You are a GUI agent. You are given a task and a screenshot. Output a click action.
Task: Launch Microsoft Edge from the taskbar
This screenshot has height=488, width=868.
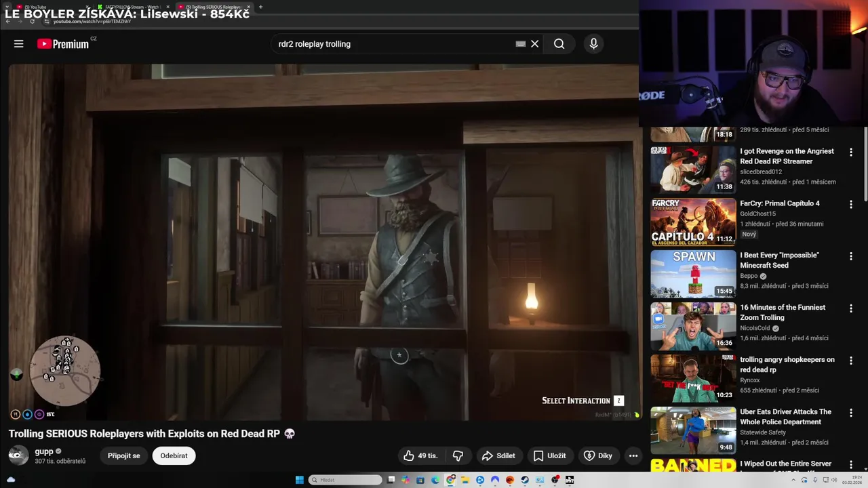[435, 480]
